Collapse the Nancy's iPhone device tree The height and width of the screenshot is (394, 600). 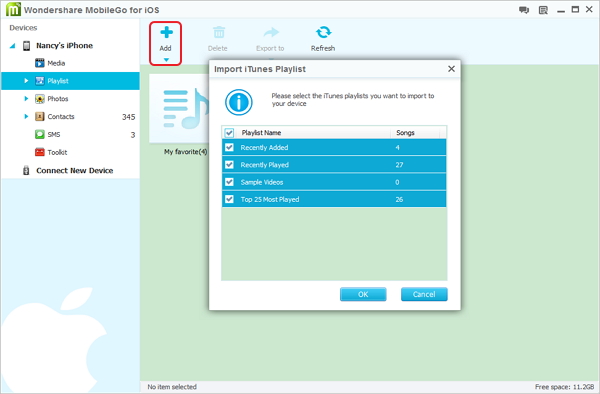click(x=13, y=46)
